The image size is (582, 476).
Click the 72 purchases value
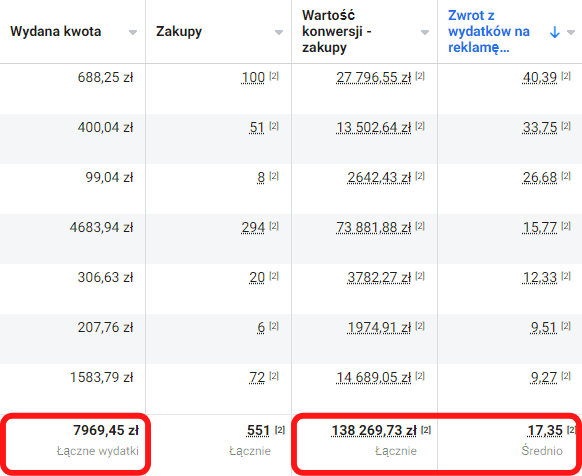[257, 377]
